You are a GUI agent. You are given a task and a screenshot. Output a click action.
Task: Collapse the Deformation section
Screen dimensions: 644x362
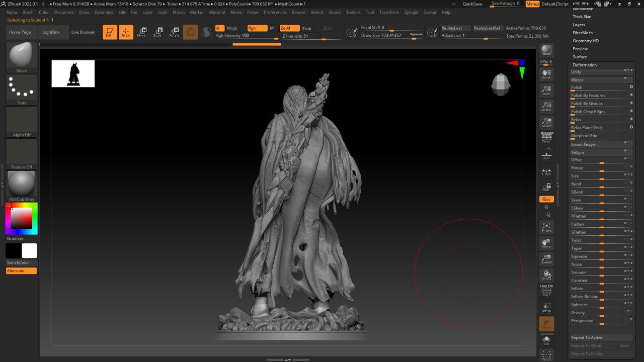point(584,65)
